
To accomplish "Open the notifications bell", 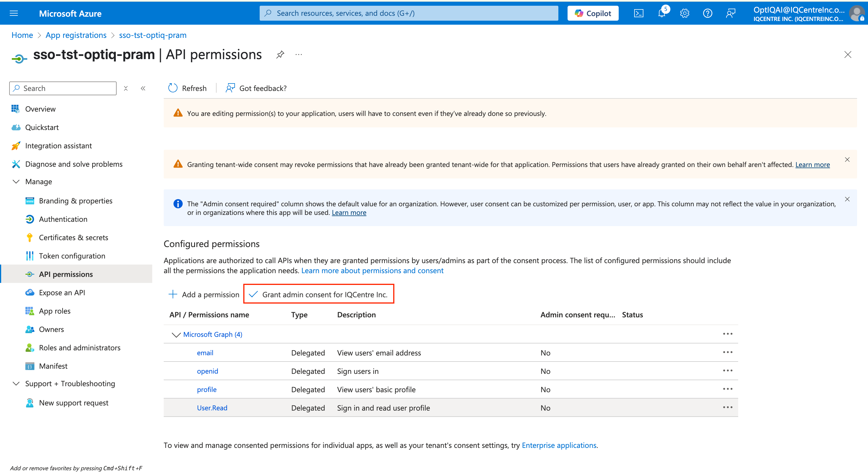I will click(662, 13).
